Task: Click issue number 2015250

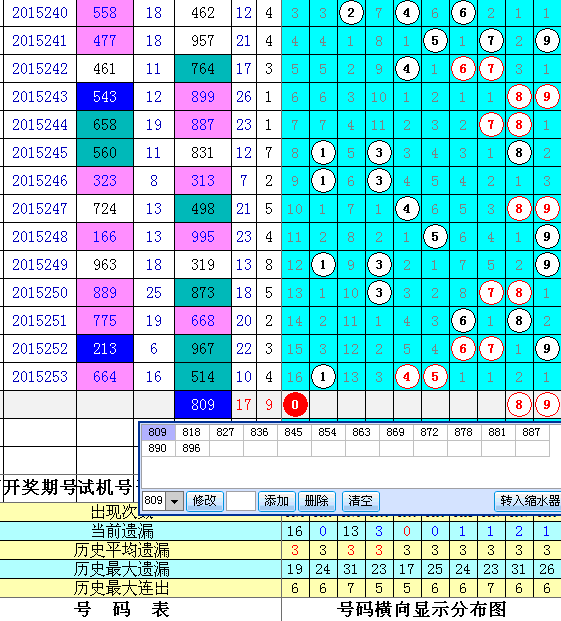Action: click(x=40, y=293)
